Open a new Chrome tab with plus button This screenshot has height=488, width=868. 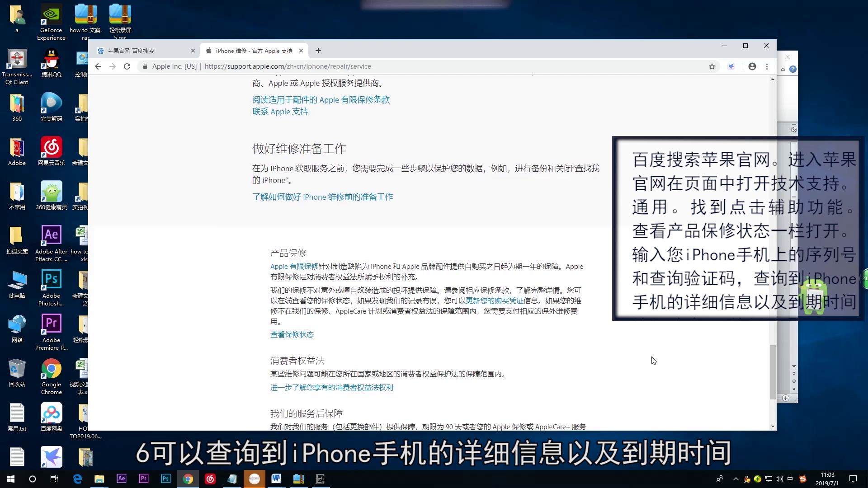[318, 51]
